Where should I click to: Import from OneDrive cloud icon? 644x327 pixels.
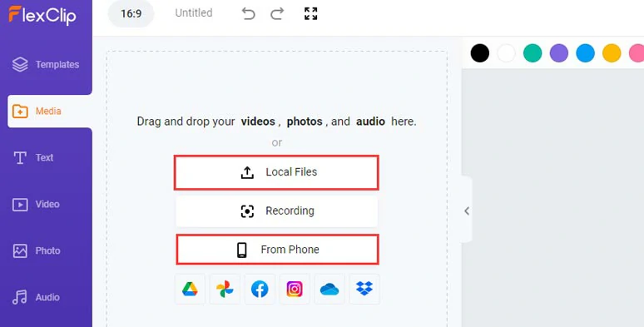(x=329, y=290)
